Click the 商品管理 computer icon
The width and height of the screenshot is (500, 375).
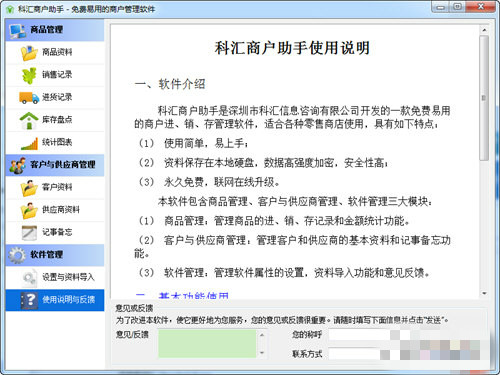click(17, 30)
